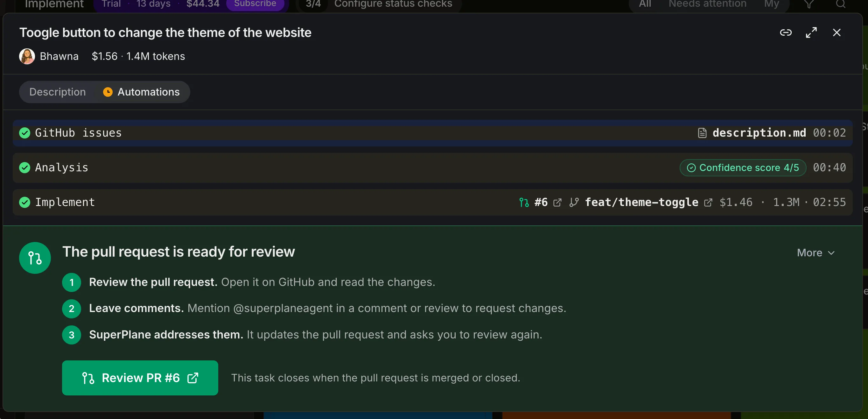Click the pull request icon next to #6
Screen dimensions: 868x419
(x=524, y=202)
